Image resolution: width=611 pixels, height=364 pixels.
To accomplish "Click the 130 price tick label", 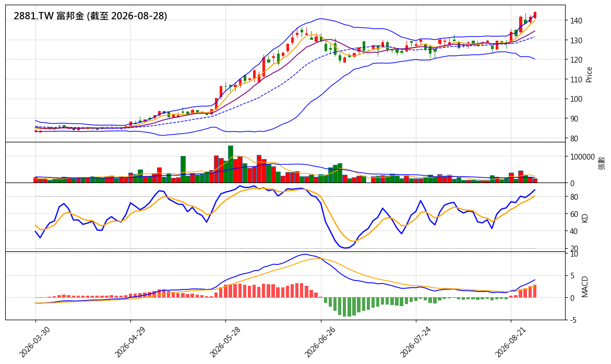I will [576, 41].
